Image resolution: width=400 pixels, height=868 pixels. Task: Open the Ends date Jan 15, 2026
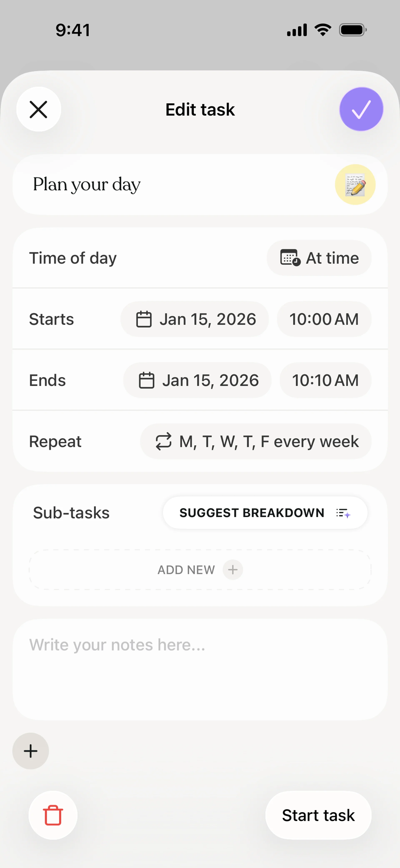pos(210,380)
